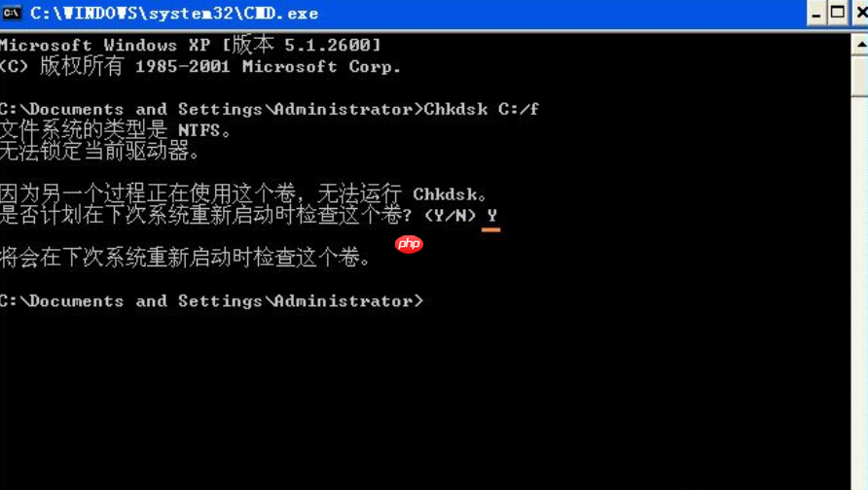Click the NTFS file system type text

coord(199,130)
